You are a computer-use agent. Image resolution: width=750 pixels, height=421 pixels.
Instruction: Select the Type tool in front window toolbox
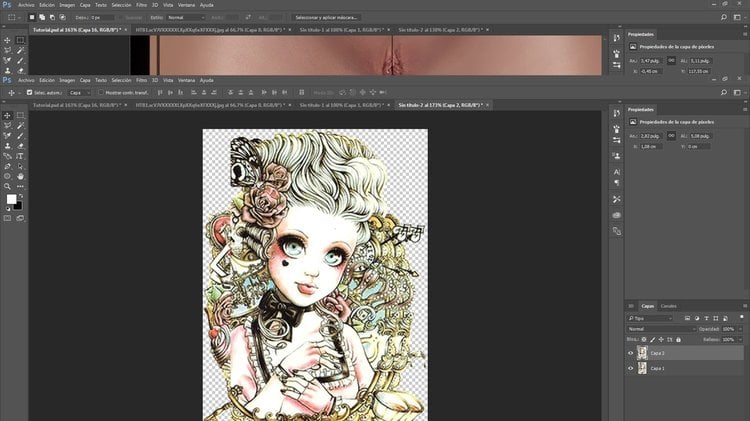click(20, 156)
